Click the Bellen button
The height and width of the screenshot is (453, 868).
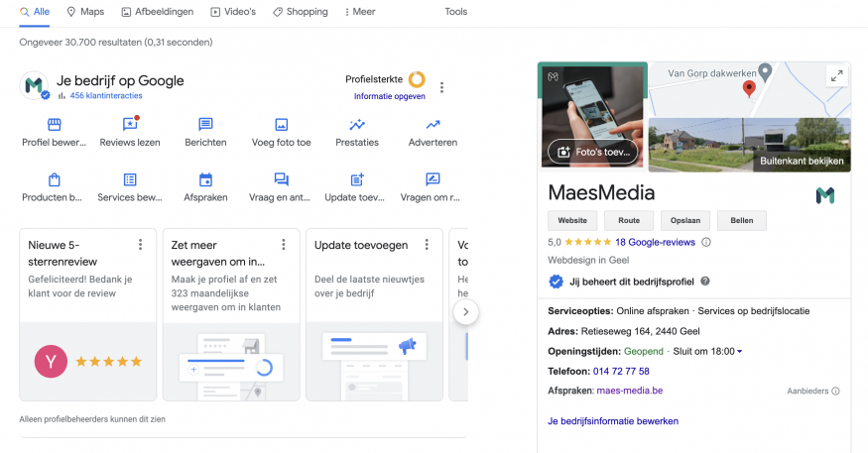click(742, 220)
